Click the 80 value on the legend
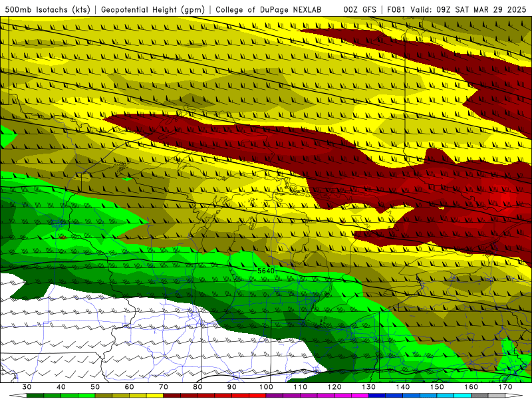This screenshot has width=532, height=399. tap(198, 387)
